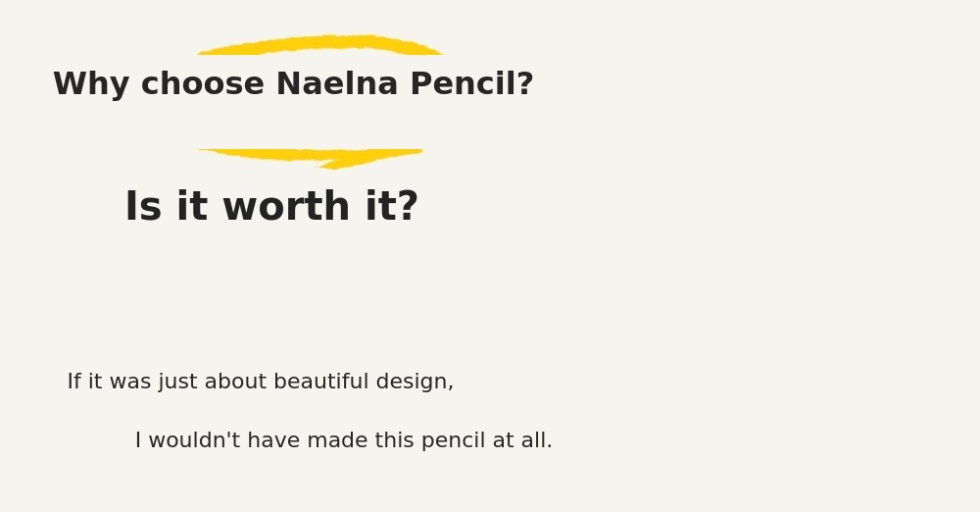Click the 'Is it worth it?' heading
980x512 pixels.
[x=271, y=208]
